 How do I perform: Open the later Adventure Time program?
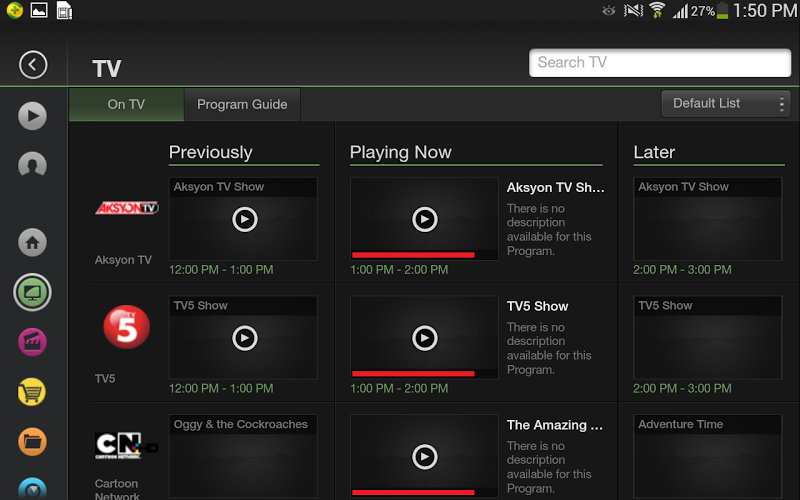(x=708, y=456)
